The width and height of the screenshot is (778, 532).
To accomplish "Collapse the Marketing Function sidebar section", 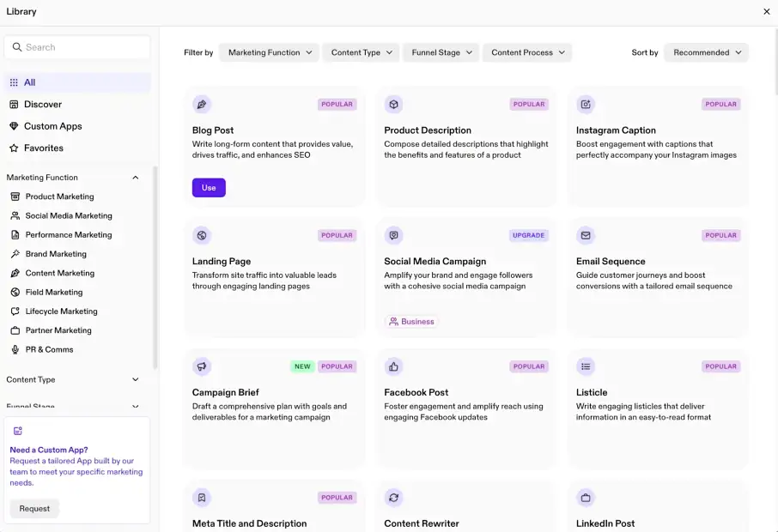I will point(136,178).
